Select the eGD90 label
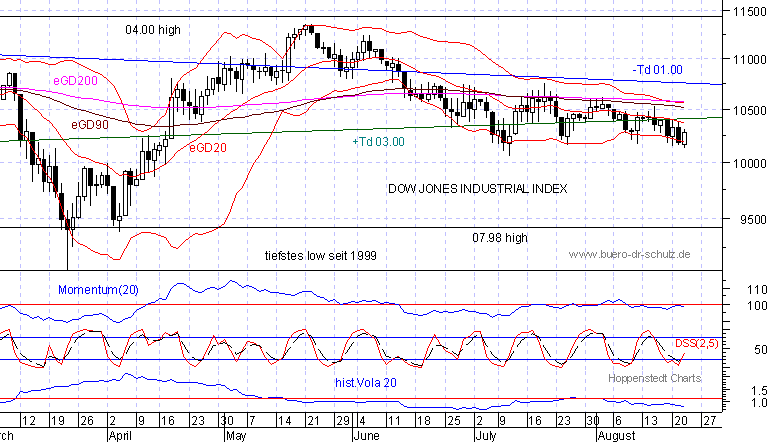770x442 pixels. click(90, 125)
